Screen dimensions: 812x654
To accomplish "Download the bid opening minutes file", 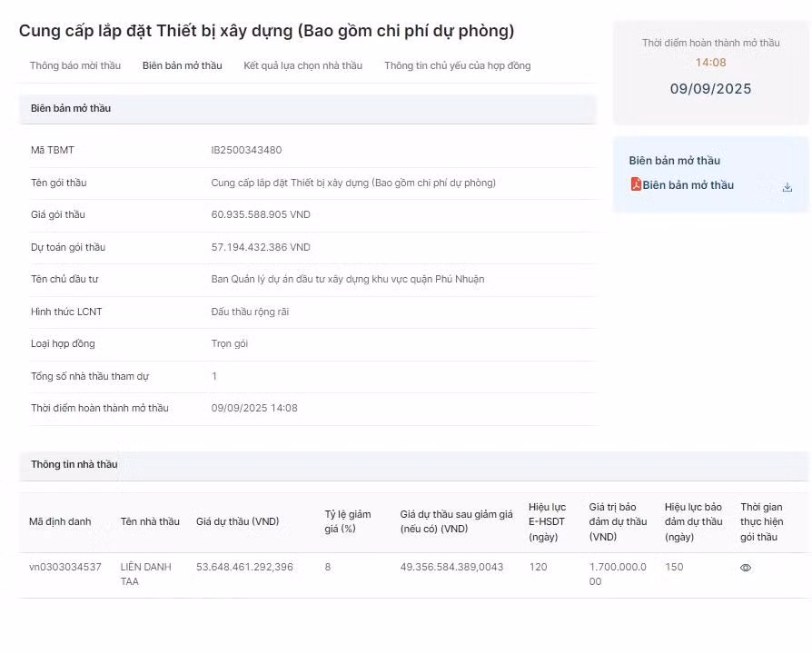I will (x=787, y=187).
